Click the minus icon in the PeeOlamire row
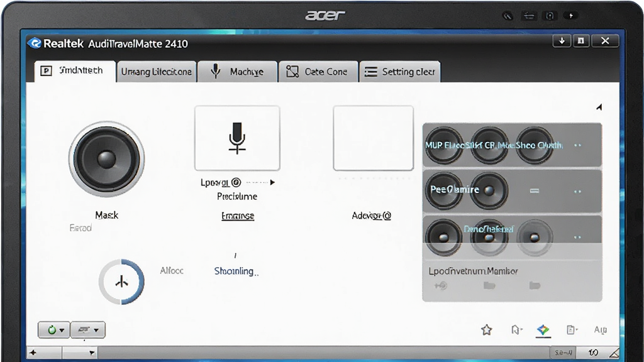644x362 pixels. [535, 190]
